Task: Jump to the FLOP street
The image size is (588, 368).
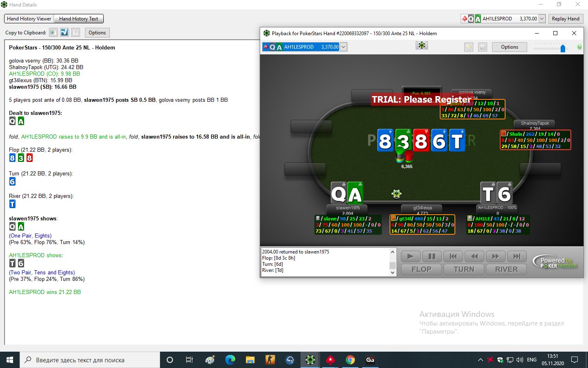Action: (421, 269)
